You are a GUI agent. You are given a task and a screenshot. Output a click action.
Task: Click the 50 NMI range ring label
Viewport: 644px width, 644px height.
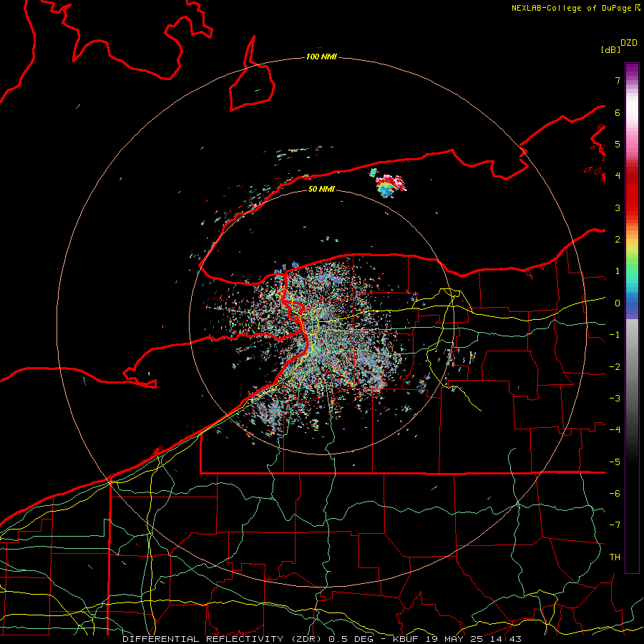pos(321,189)
